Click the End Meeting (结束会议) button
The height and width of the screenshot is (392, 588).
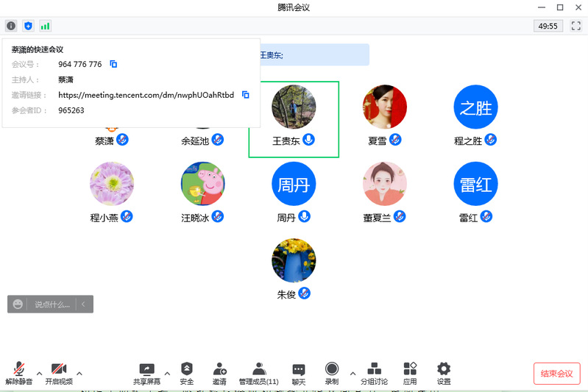coord(556,373)
